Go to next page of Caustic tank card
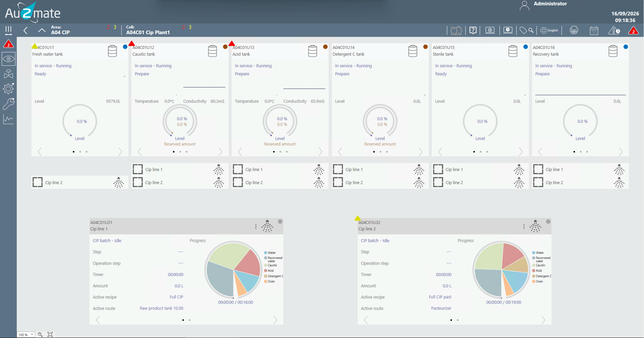The image size is (644, 338). pos(220,152)
